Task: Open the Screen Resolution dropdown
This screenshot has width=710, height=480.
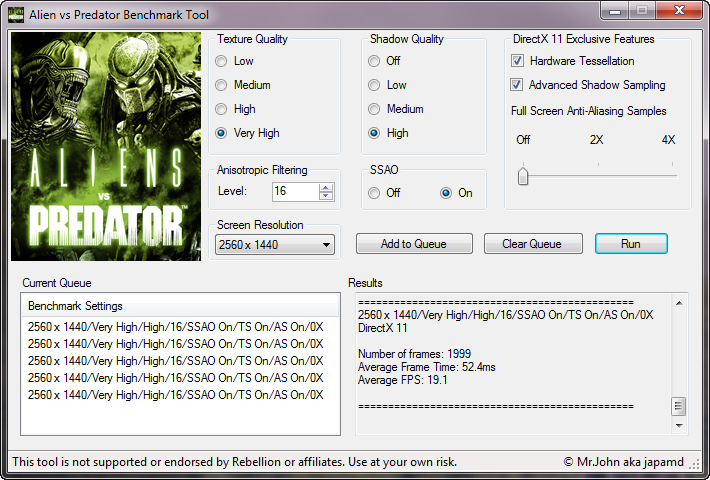Action: [x=275, y=245]
